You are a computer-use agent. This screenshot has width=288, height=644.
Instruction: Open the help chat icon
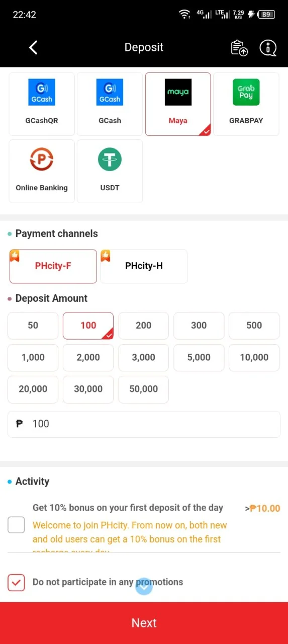268,48
